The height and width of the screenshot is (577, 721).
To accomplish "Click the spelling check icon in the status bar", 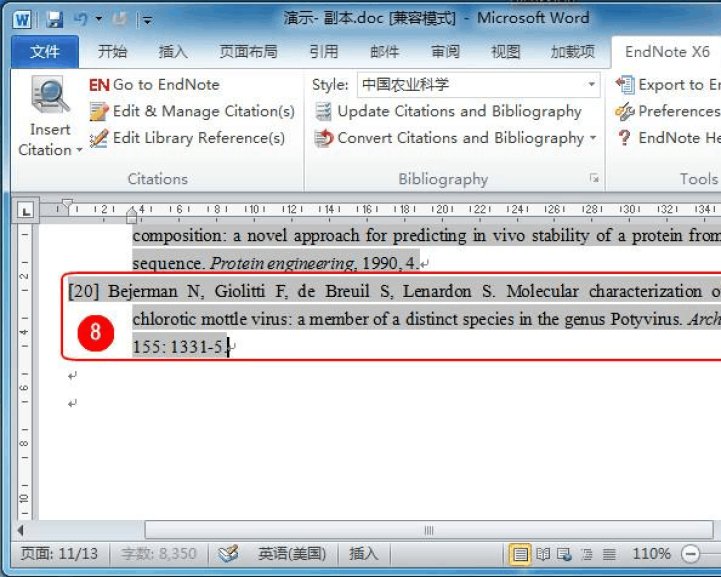I will click(228, 554).
